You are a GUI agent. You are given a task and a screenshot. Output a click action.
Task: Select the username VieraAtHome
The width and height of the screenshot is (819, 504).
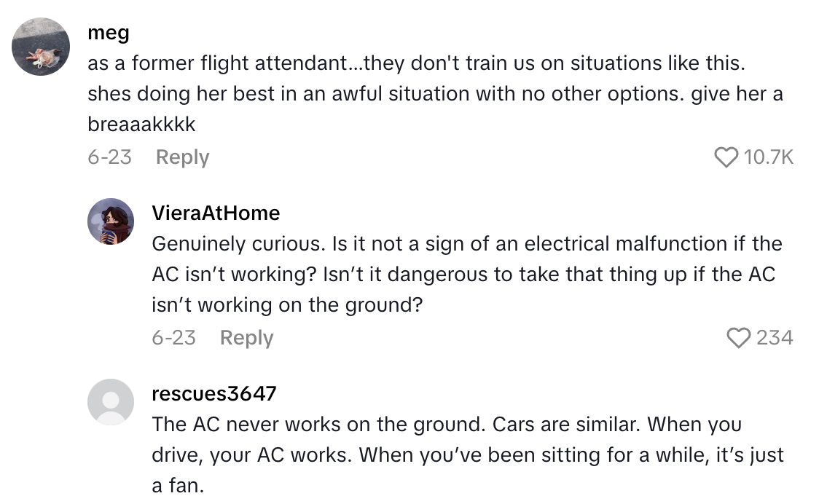pyautogui.click(x=216, y=213)
